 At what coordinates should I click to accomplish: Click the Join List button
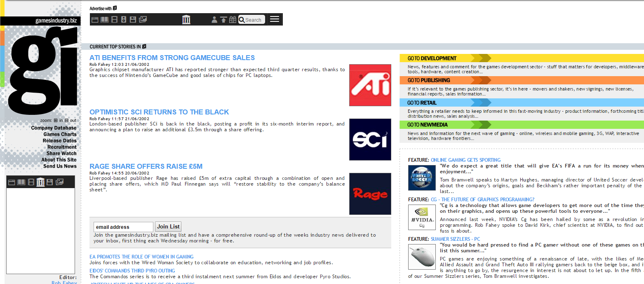click(168, 227)
